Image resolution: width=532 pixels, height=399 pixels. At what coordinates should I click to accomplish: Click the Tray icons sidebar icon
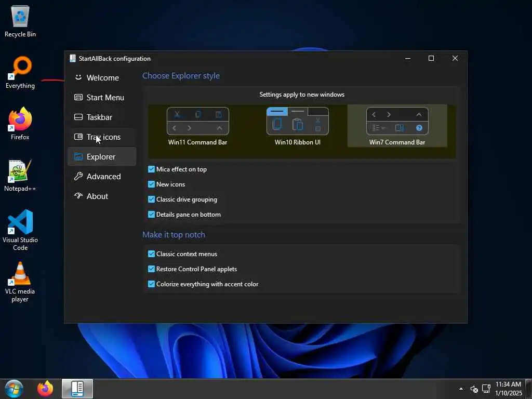tap(78, 137)
